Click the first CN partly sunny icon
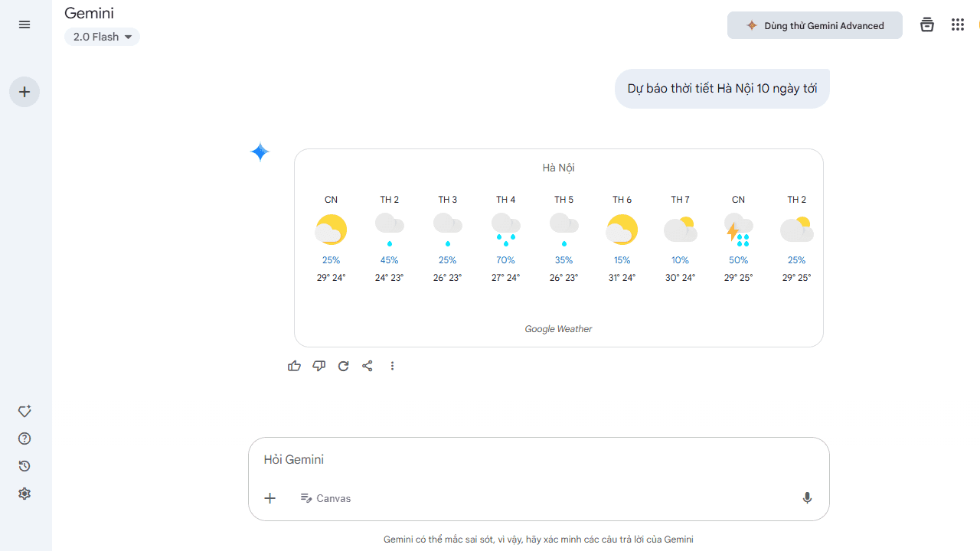This screenshot has width=980, height=551. (331, 230)
